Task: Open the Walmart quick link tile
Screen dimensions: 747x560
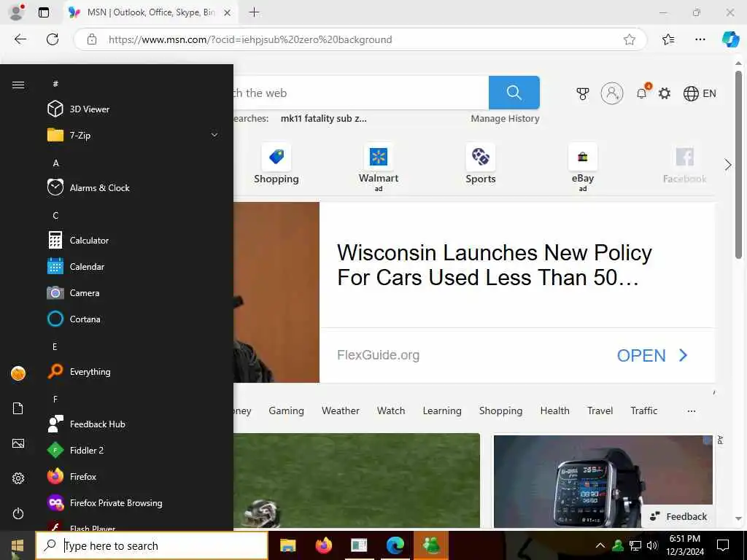Action: (379, 167)
